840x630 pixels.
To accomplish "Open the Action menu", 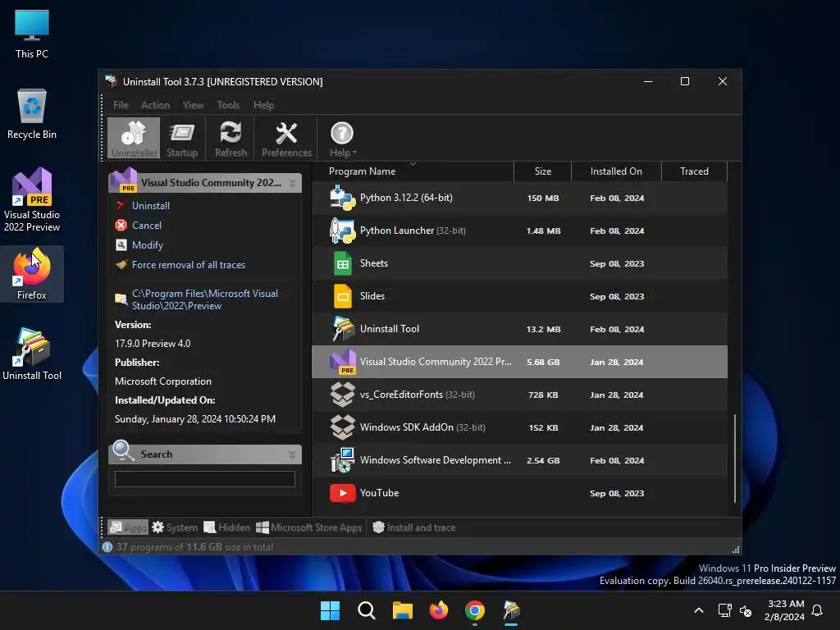I will [x=155, y=105].
